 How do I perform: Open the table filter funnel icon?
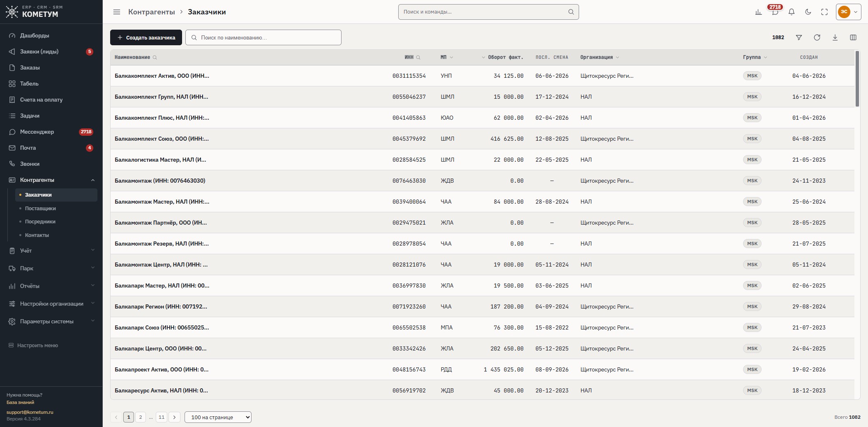tap(799, 37)
